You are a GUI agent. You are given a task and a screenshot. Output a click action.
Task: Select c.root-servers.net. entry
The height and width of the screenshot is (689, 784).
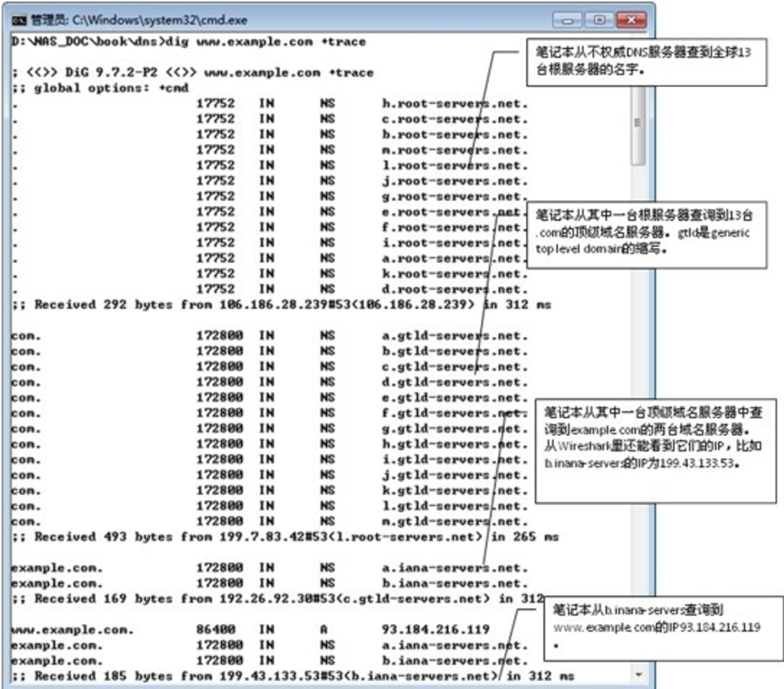[x=455, y=119]
